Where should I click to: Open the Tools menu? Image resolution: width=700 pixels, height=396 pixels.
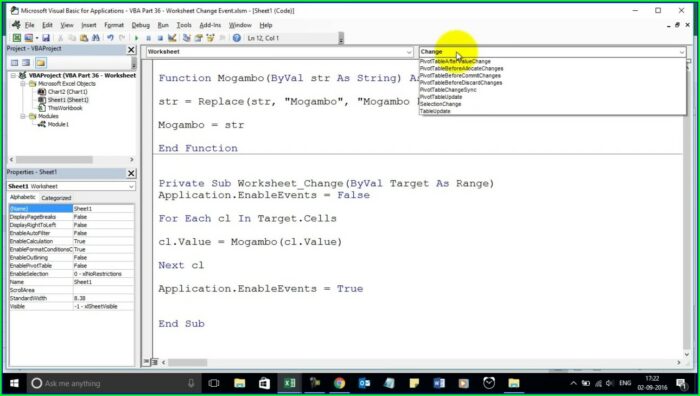(x=183, y=25)
